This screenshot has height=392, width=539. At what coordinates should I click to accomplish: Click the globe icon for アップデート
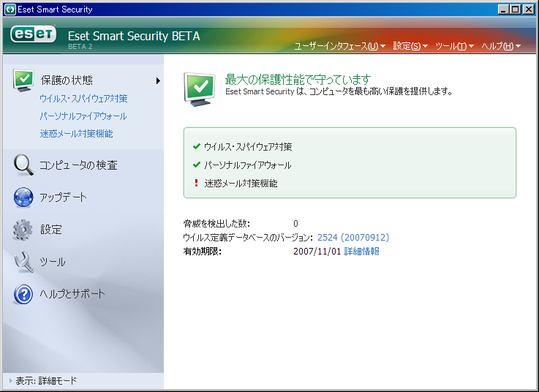pyautogui.click(x=23, y=197)
